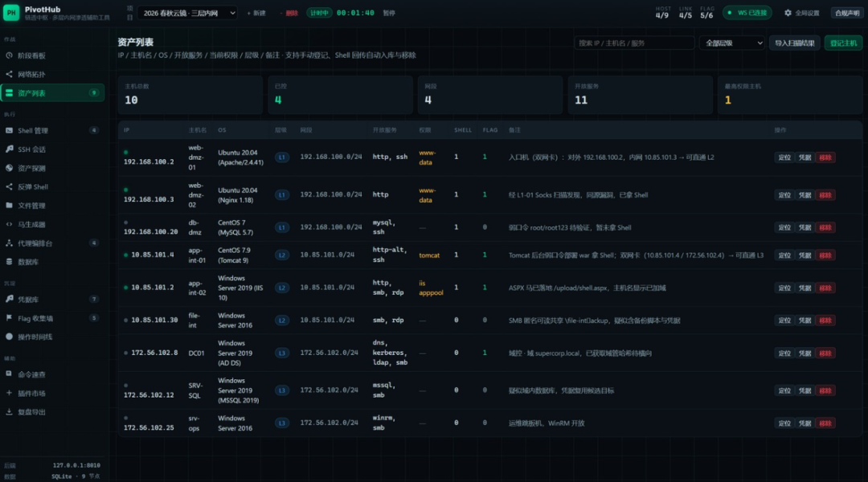This screenshot has width=868, height=482.
Task: Click 定位 for host 192.168.100.2
Action: [x=784, y=157]
